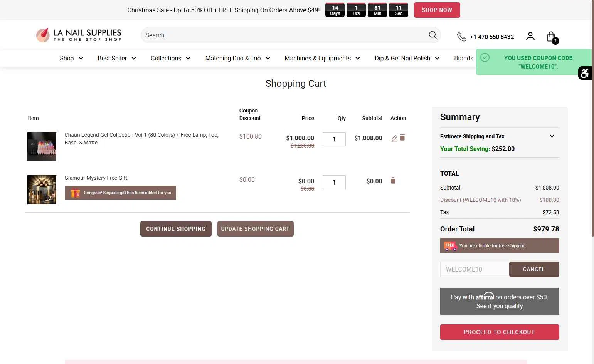Click the Shopping Cart page heading
Screen dimensions: 594x364
point(296,84)
